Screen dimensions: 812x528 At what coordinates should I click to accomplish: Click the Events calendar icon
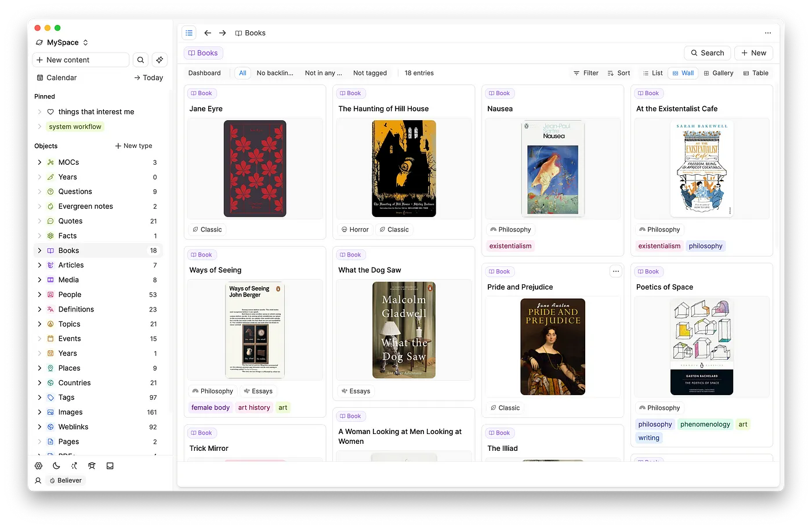pyautogui.click(x=50, y=339)
